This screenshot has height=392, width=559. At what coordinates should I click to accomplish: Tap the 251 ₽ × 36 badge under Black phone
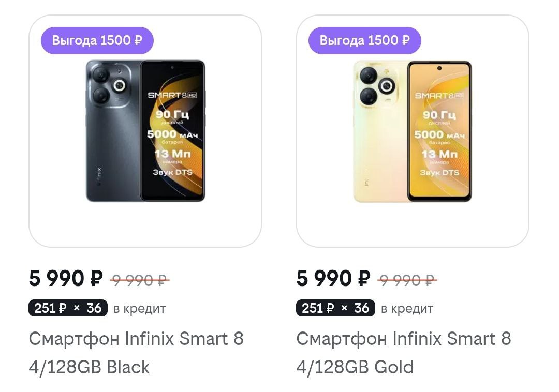(x=68, y=308)
